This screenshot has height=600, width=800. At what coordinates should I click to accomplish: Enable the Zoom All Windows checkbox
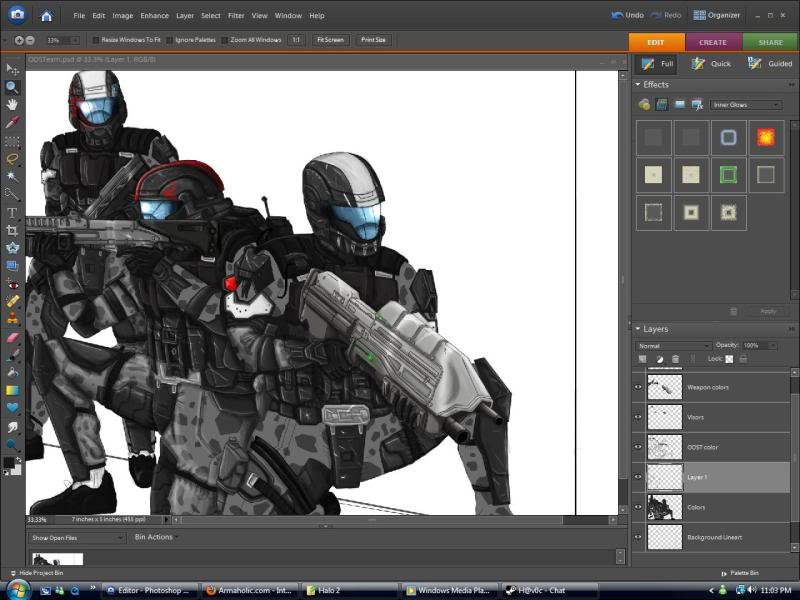[x=224, y=40]
